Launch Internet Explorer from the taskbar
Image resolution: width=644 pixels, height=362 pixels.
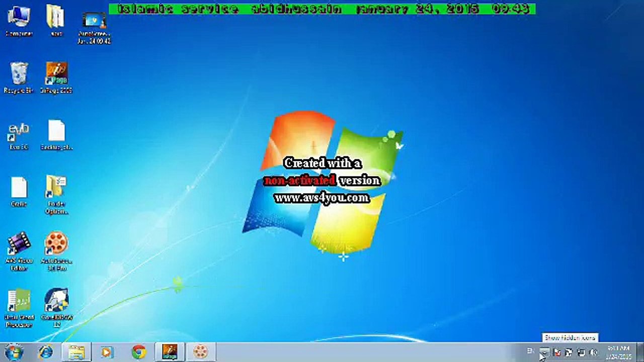click(x=46, y=352)
